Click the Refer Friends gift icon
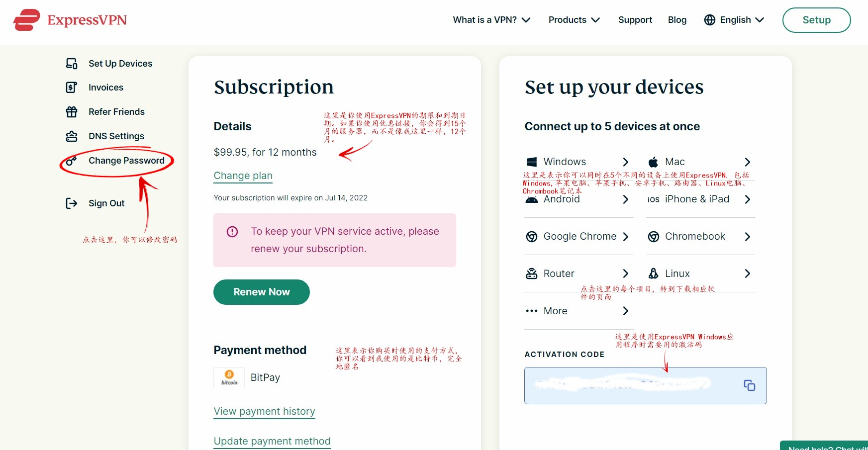Screen dimensions: 868x450 tap(72, 112)
